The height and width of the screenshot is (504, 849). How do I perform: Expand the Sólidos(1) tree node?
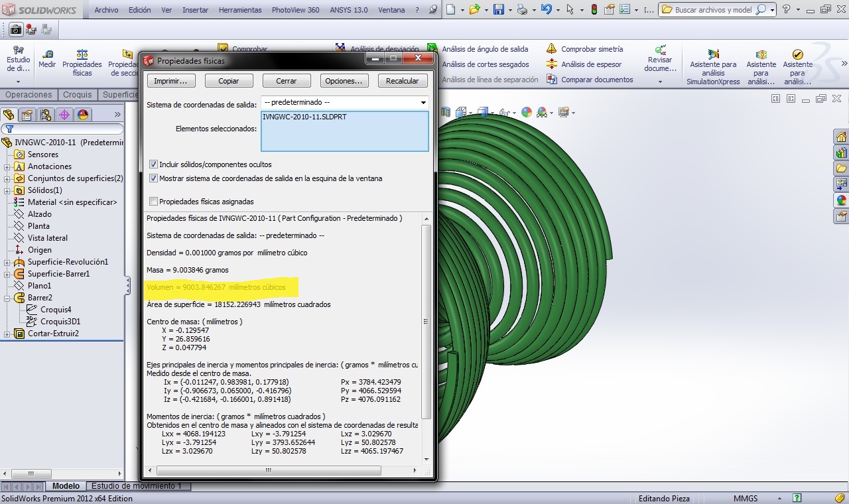[7, 190]
